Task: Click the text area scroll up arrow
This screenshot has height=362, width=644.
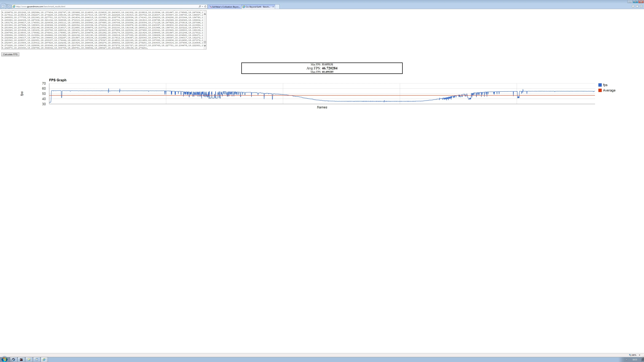Action: click(205, 14)
